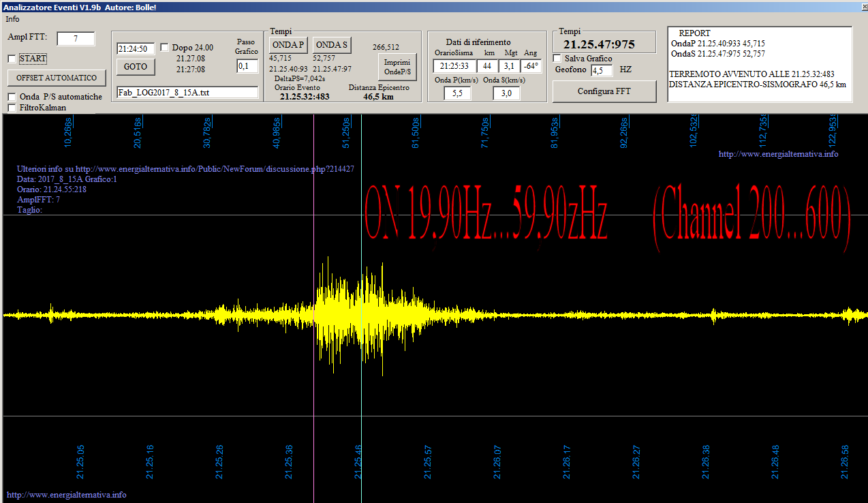The width and height of the screenshot is (868, 503).
Task: Click the Ang field showing -64°
Action: tap(531, 66)
